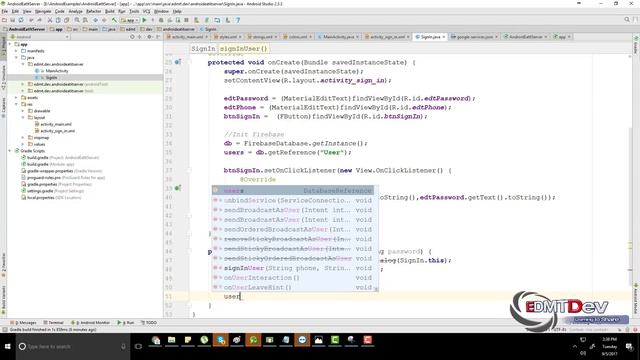640x360 pixels.
Task: Click the scroll from source target icon
Action: (132, 37)
